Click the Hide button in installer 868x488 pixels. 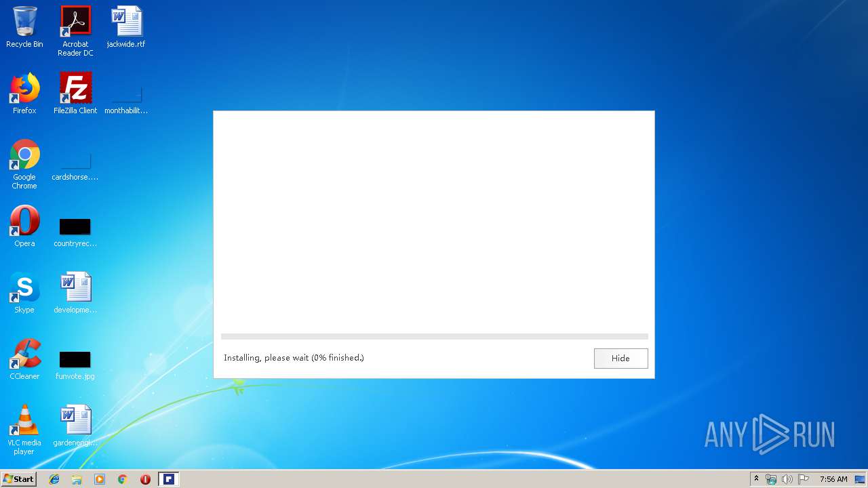point(620,359)
